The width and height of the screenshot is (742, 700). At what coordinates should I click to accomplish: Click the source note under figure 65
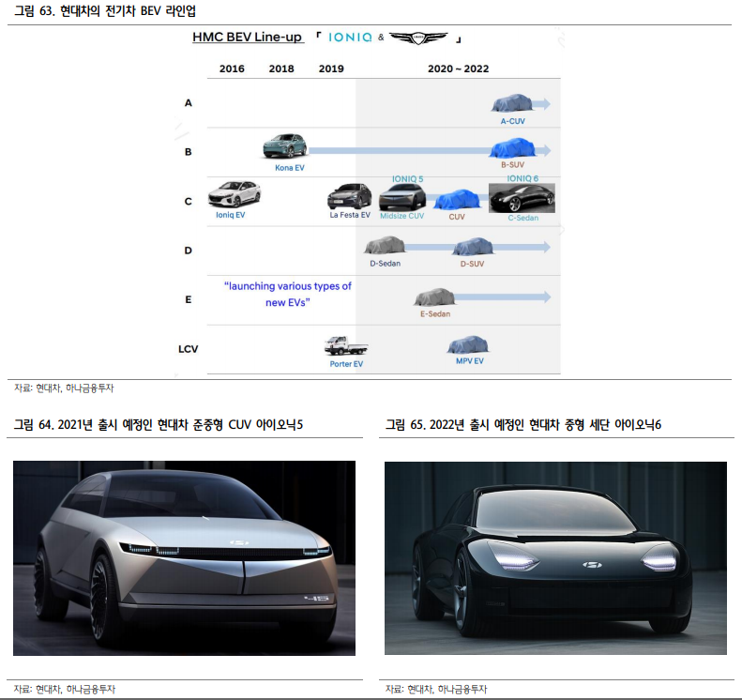click(x=436, y=689)
